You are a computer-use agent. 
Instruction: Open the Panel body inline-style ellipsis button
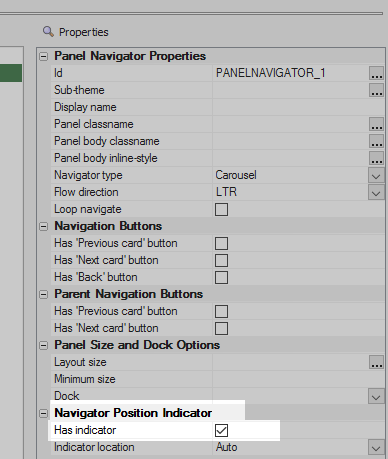pos(377,158)
